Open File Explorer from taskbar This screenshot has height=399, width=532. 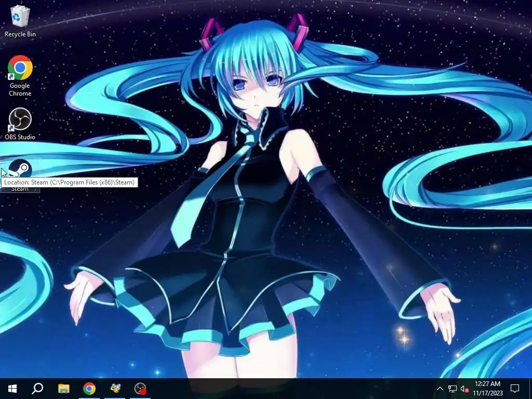[x=63, y=389]
